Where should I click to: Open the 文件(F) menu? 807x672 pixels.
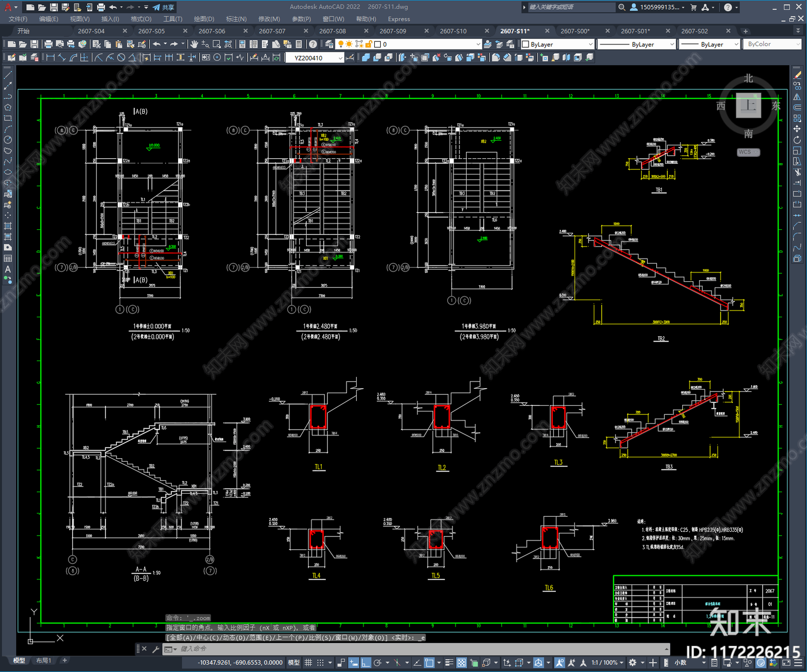coord(18,19)
